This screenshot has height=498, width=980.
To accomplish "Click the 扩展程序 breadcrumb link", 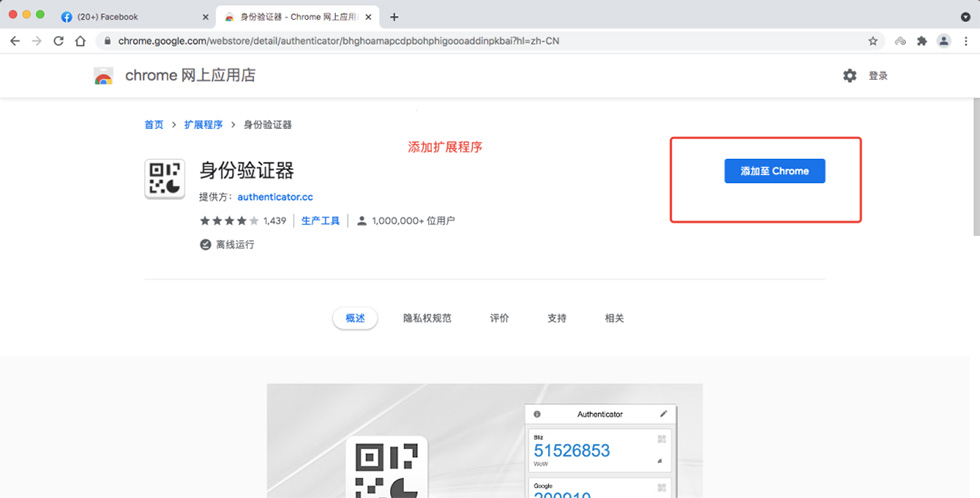I will tap(203, 125).
